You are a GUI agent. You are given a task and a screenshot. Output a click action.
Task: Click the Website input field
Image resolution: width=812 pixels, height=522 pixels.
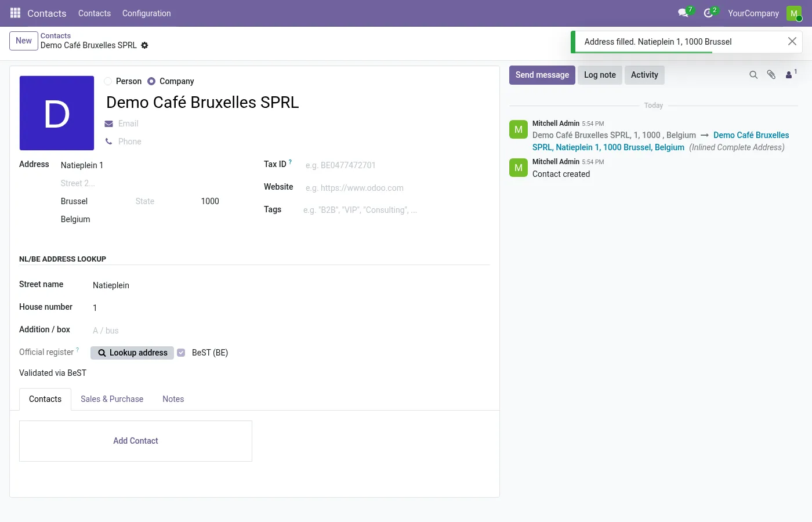pos(397,188)
